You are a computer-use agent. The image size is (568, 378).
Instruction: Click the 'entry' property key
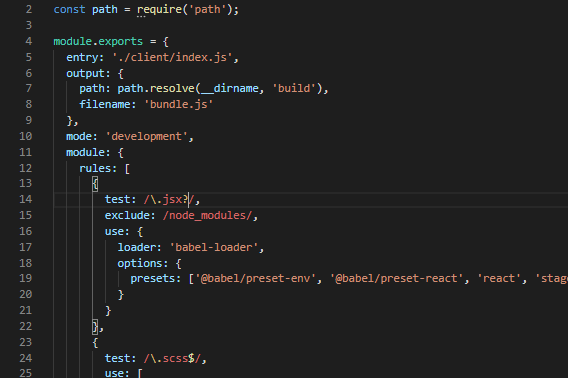(x=82, y=57)
